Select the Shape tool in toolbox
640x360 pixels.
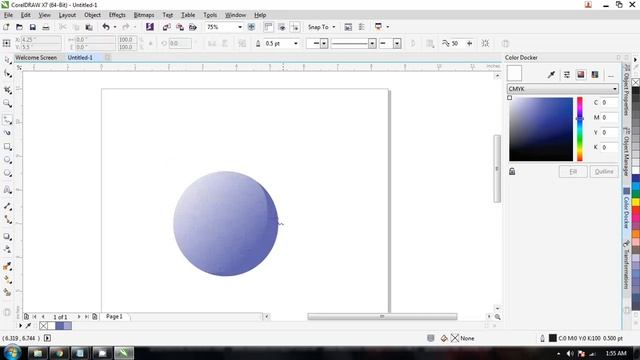pyautogui.click(x=7, y=74)
